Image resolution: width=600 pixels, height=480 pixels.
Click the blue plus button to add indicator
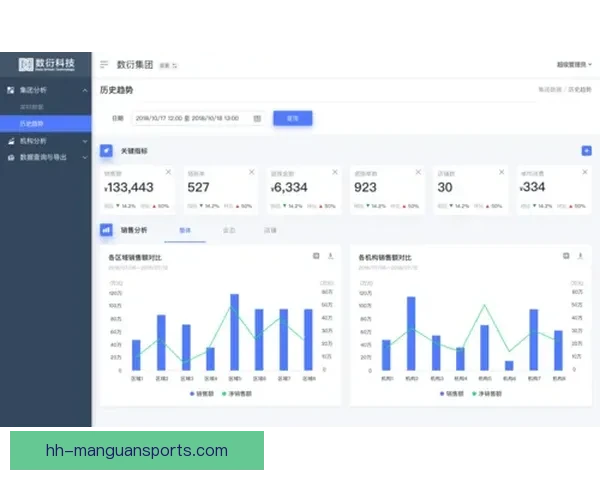[x=586, y=150]
